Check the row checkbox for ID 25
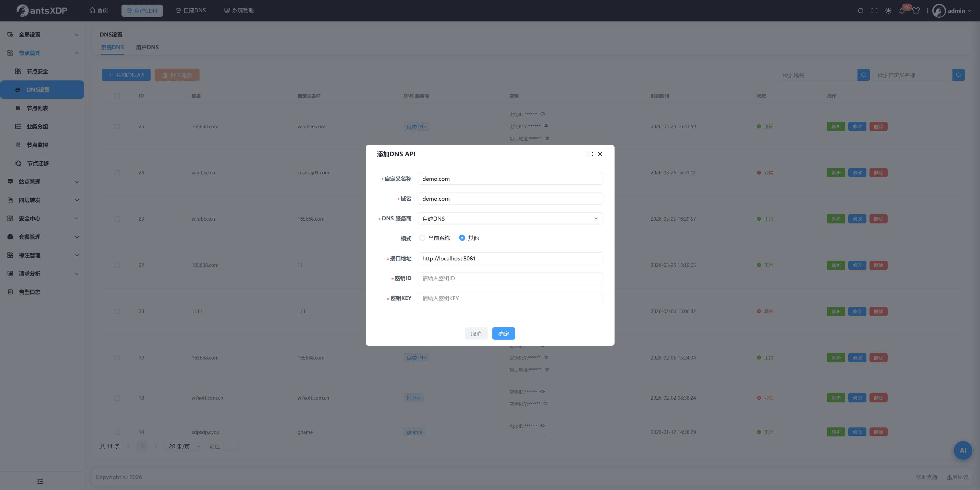 tap(117, 126)
